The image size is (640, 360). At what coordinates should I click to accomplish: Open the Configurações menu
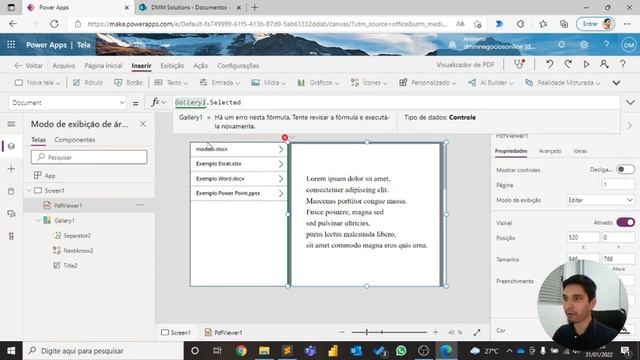pyautogui.click(x=238, y=66)
